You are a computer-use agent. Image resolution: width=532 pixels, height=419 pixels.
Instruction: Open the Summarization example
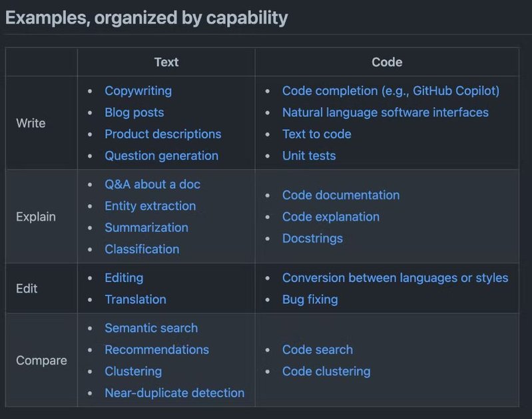coord(146,227)
